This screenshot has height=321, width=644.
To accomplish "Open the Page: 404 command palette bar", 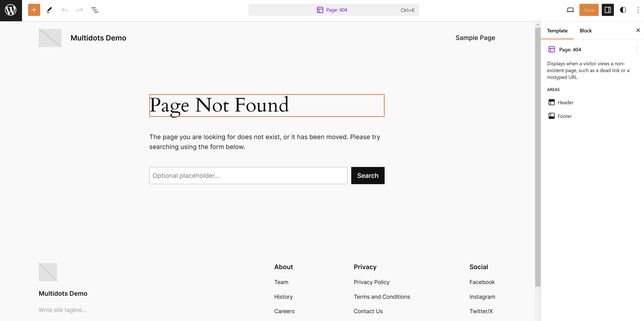I will (334, 10).
